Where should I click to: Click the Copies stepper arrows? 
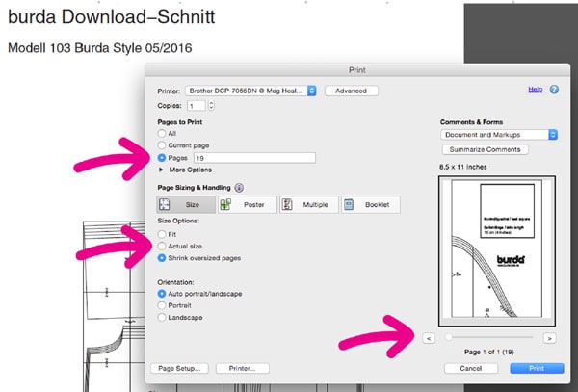point(211,106)
